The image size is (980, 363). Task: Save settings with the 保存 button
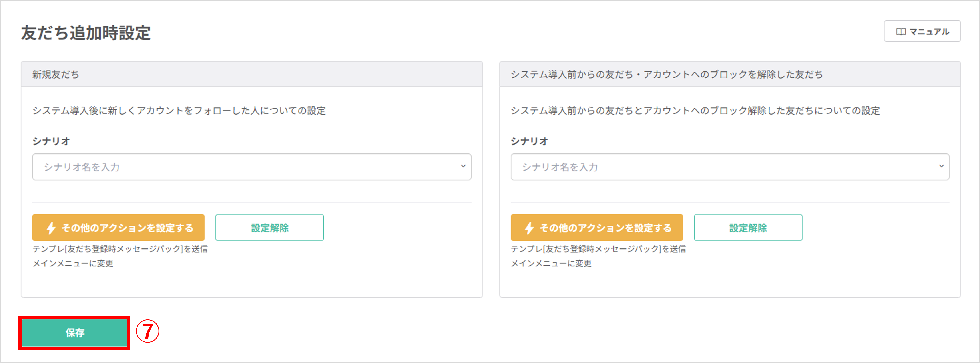click(74, 333)
